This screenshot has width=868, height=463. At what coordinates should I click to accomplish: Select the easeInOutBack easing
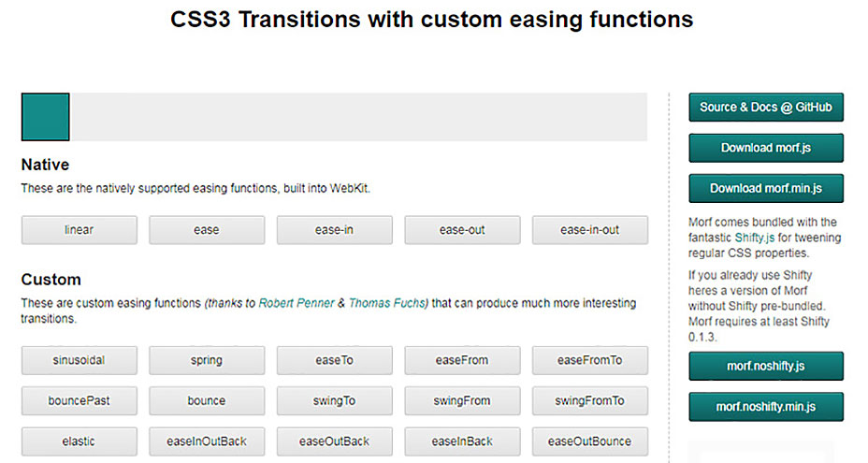[206, 441]
